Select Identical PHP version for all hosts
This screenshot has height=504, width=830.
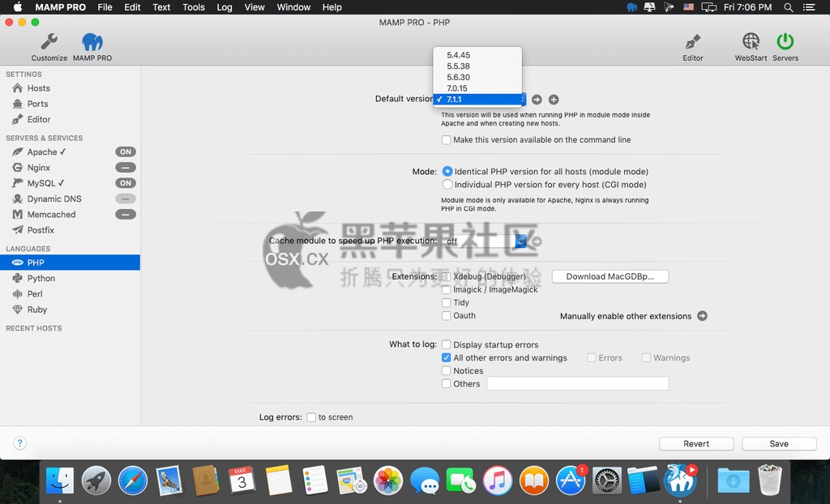click(x=447, y=172)
